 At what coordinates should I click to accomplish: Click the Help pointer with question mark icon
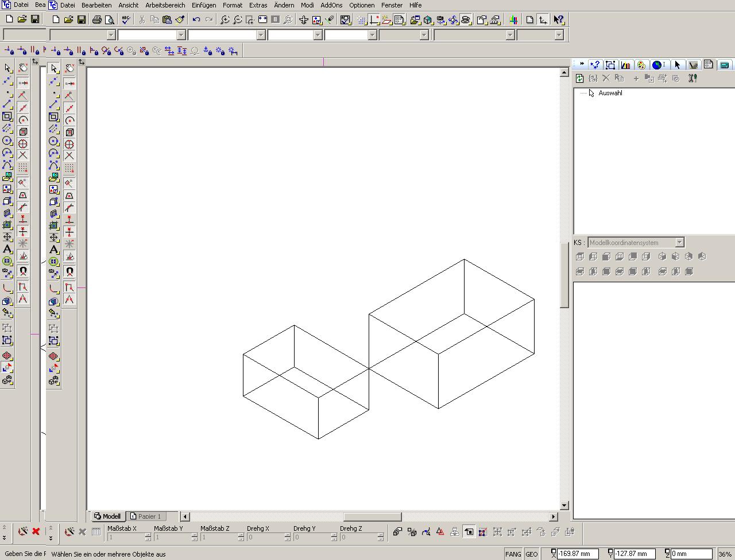click(x=559, y=20)
